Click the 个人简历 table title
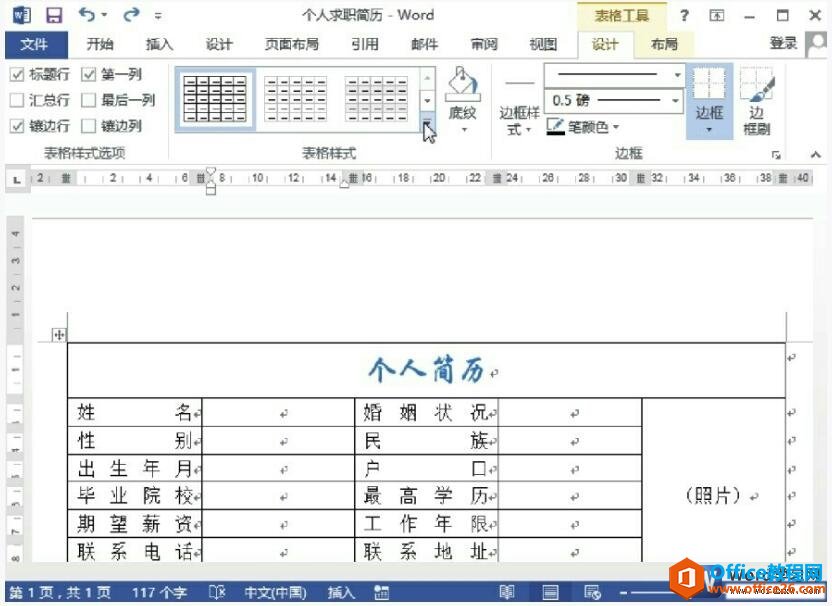 [x=428, y=369]
